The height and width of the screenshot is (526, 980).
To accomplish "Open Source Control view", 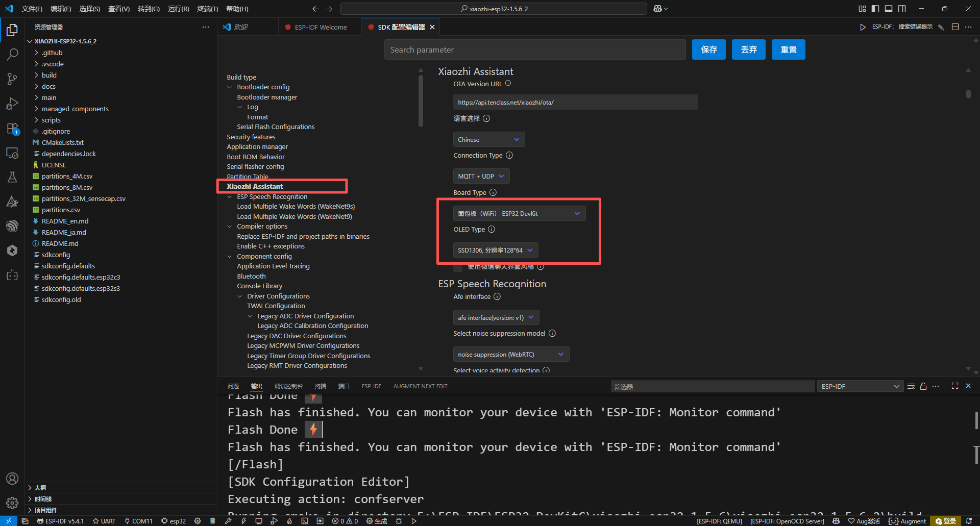I will pos(12,79).
